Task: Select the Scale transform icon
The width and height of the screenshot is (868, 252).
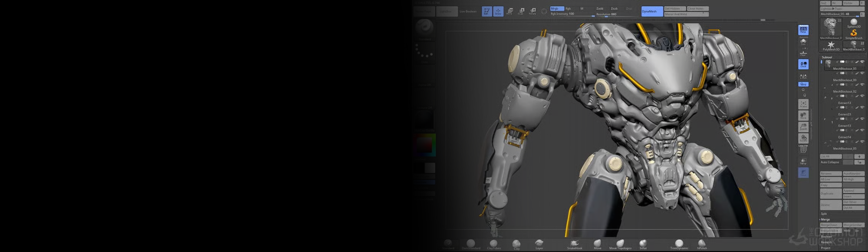Action: [521, 11]
